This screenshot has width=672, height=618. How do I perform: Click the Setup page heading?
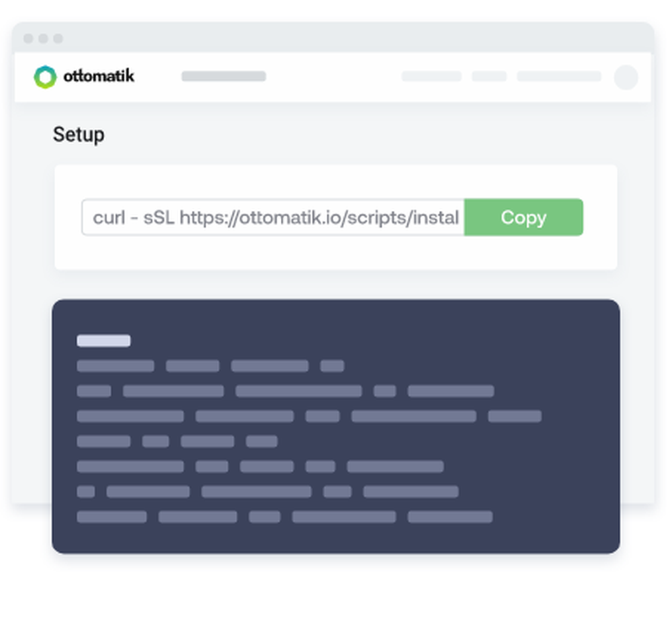tap(79, 135)
